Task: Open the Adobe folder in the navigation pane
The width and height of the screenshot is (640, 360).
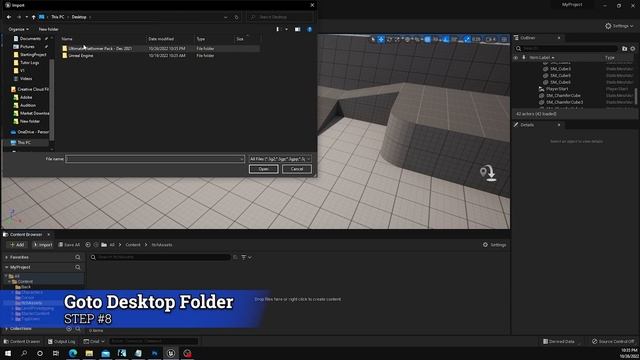Action: click(26, 97)
